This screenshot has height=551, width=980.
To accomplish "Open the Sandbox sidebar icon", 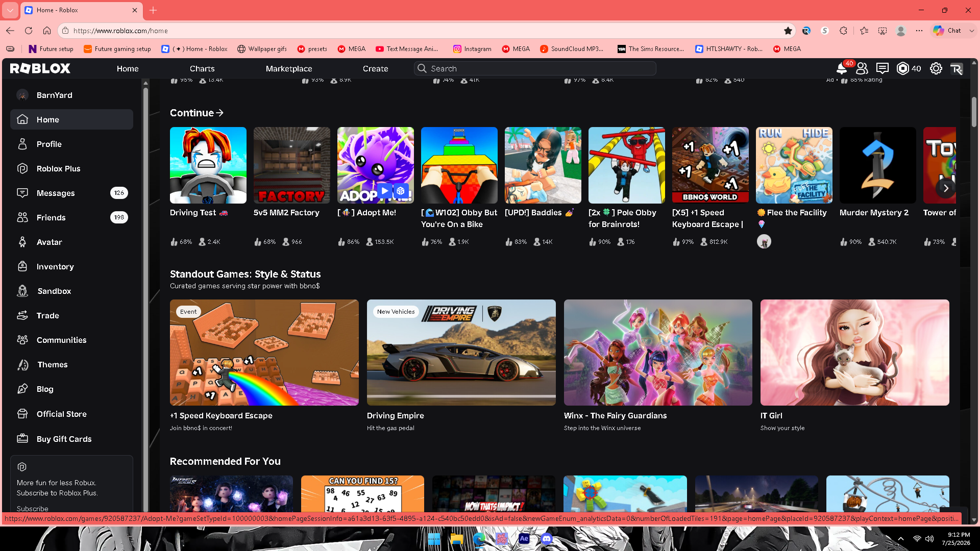I will (22, 291).
